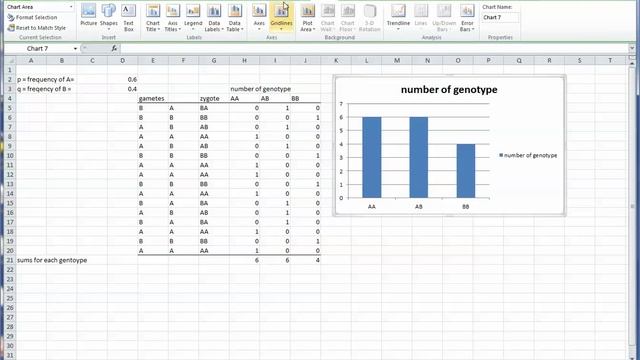This screenshot has height=360, width=640.
Task: Click the disabled 3-D Rotation button
Action: (369, 18)
